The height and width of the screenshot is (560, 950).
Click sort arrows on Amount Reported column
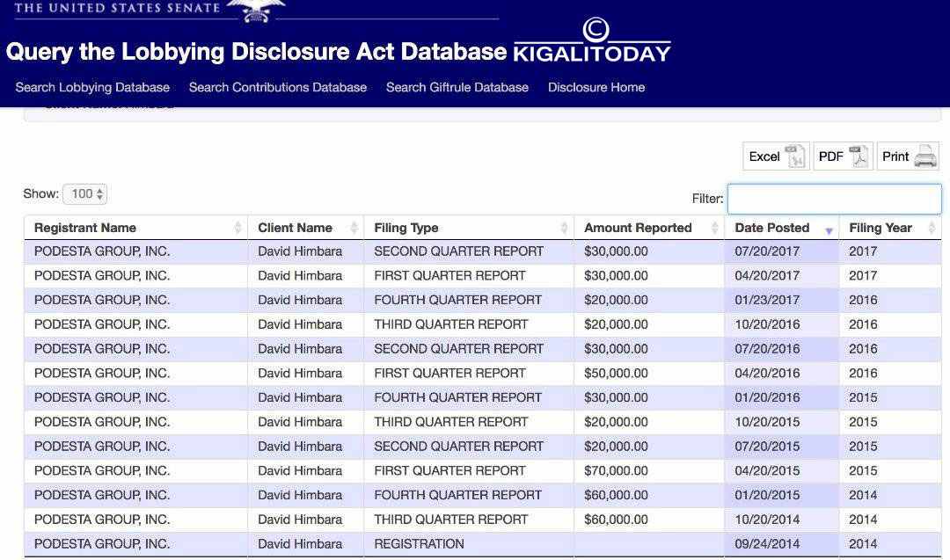tap(714, 229)
